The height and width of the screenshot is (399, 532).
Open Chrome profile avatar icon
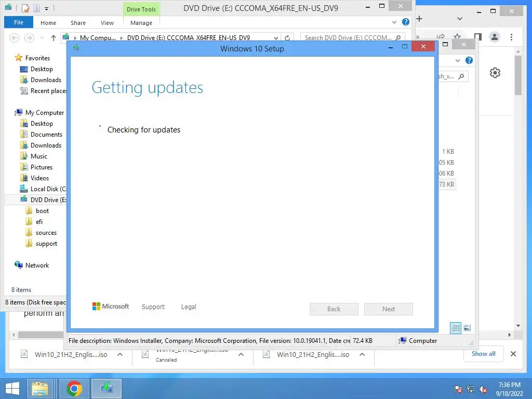[x=495, y=37]
